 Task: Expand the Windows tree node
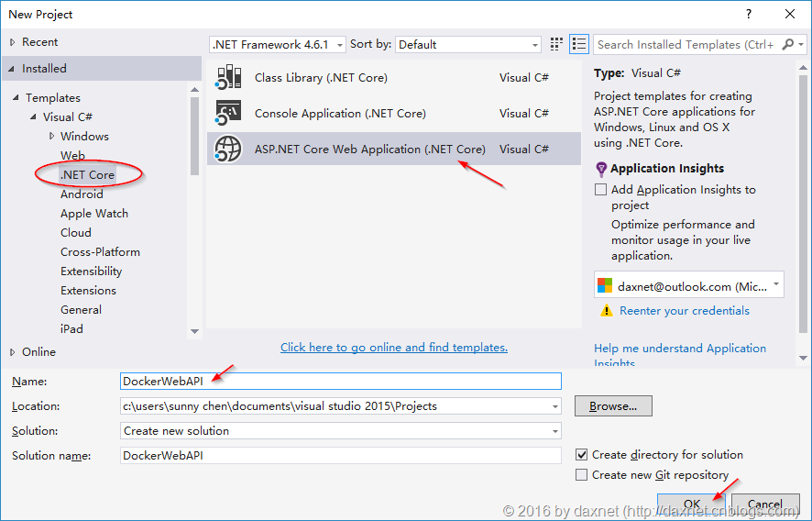[51, 136]
